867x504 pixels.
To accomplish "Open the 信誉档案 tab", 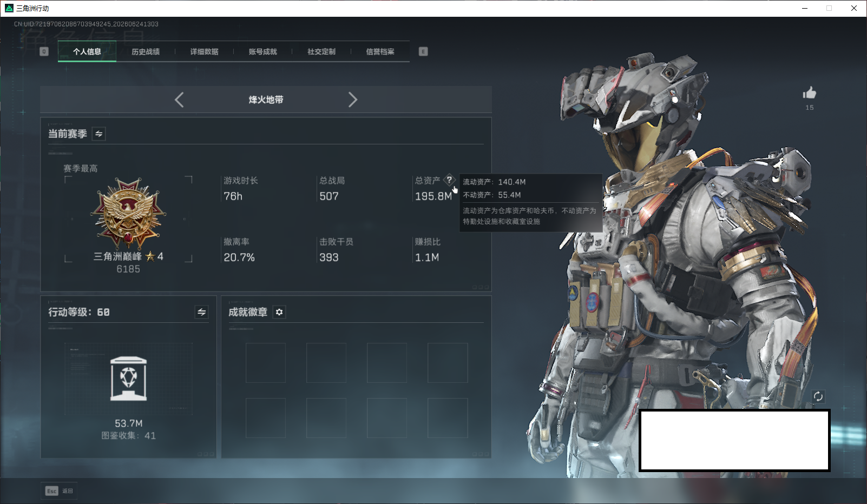I will [380, 51].
